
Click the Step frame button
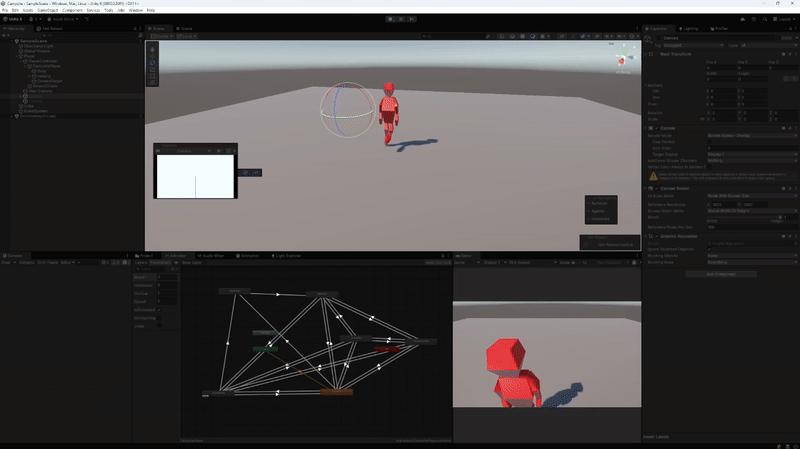[412, 19]
